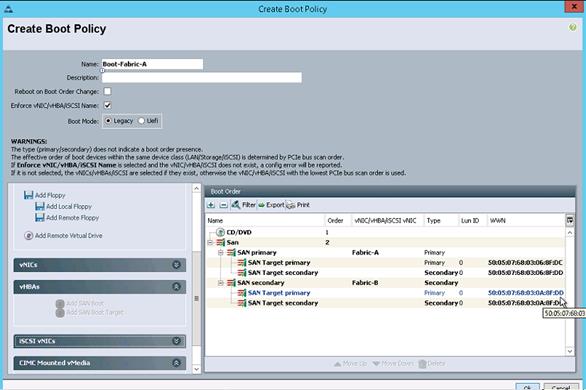Collapse the SAN secondary tree node
The height and width of the screenshot is (390, 586).
[x=220, y=283]
